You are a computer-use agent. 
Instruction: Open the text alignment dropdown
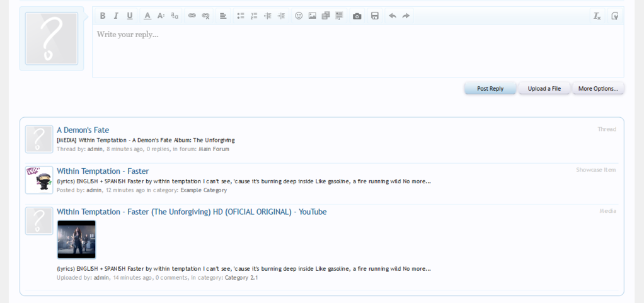click(x=223, y=16)
